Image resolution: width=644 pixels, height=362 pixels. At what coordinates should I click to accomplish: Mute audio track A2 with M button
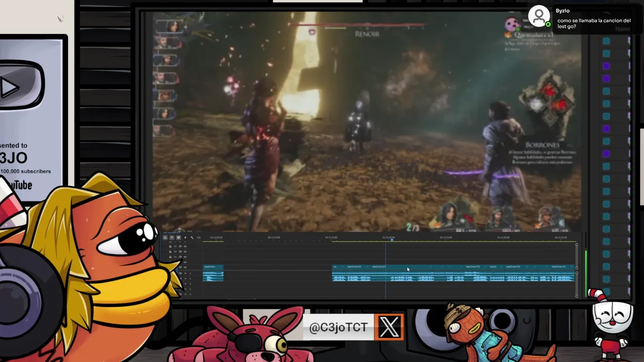point(185,279)
